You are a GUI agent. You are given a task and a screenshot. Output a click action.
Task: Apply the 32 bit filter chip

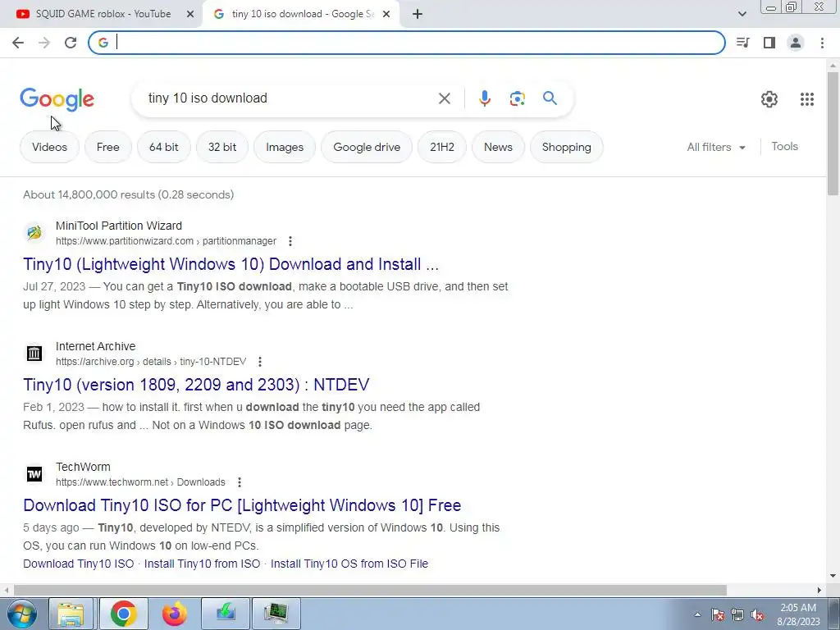(x=222, y=147)
